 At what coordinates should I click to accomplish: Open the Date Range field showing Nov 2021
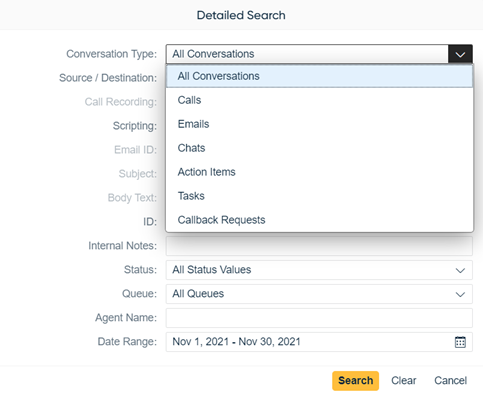point(319,342)
